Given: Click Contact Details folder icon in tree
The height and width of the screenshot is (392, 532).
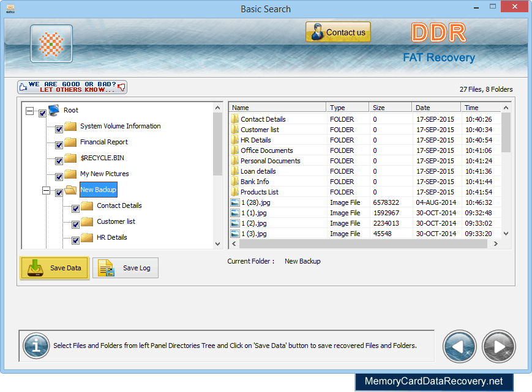Looking at the screenshot, I should [87, 205].
